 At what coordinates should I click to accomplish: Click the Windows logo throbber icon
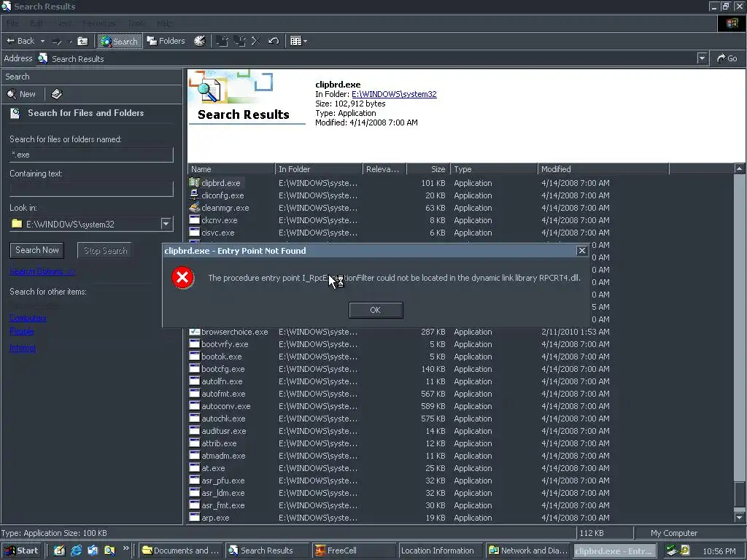(x=732, y=23)
